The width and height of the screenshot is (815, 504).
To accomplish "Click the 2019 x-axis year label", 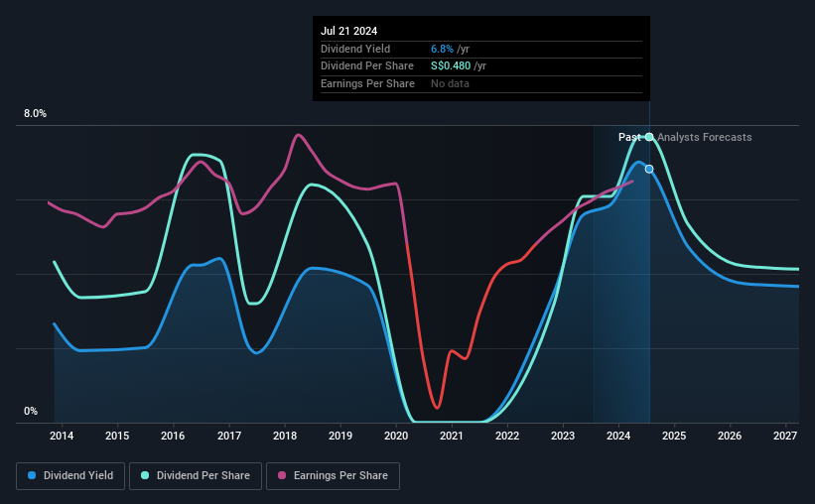I will (340, 436).
